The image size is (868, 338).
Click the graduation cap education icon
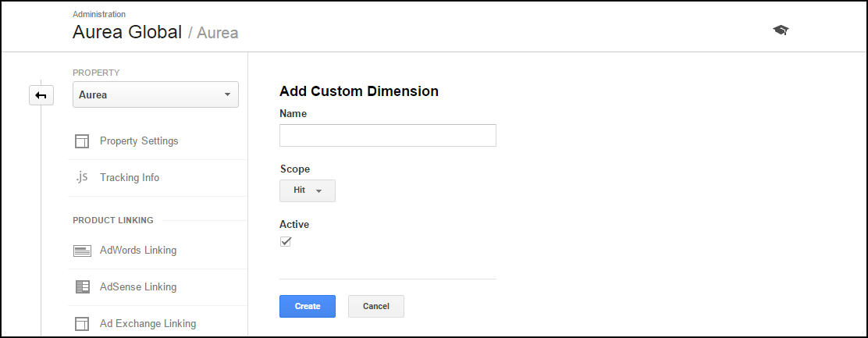(x=781, y=30)
